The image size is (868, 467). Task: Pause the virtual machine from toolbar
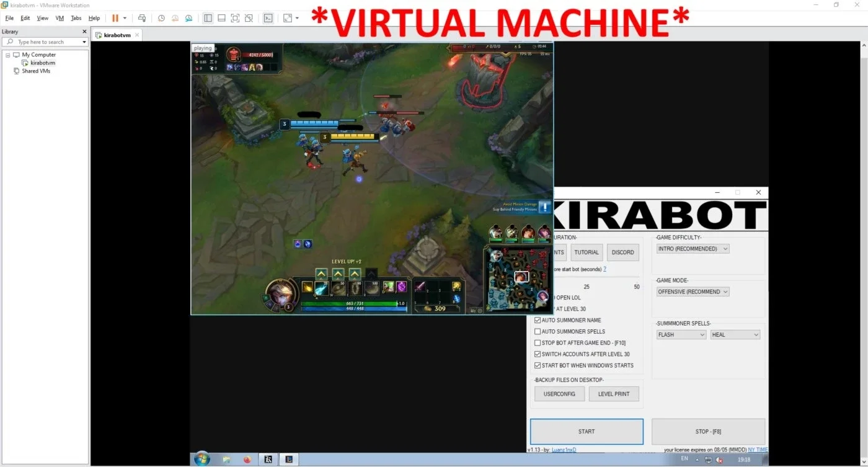(115, 18)
